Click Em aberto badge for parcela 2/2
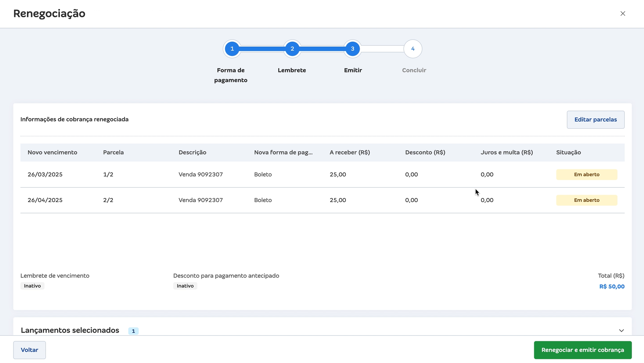The width and height of the screenshot is (644, 363). [x=586, y=200]
